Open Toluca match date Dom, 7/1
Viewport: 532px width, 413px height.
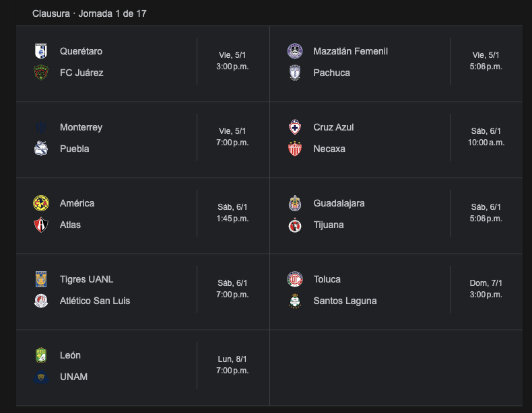[486, 283]
